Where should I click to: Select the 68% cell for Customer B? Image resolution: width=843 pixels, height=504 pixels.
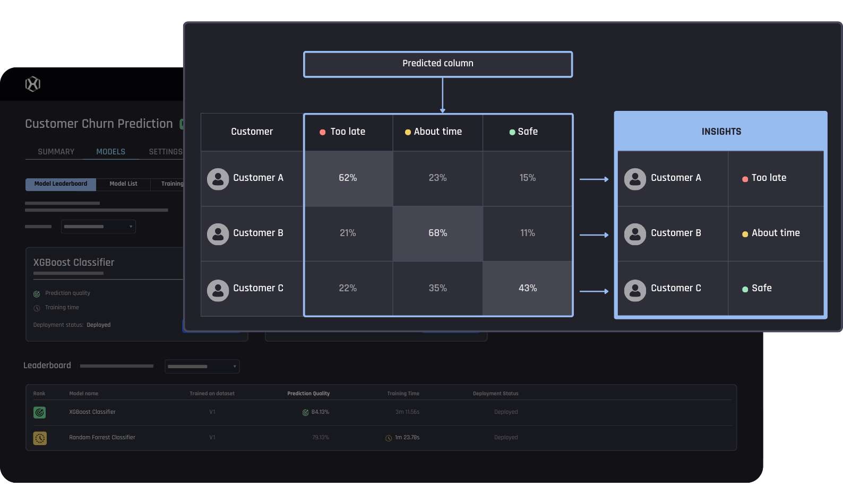pos(438,233)
